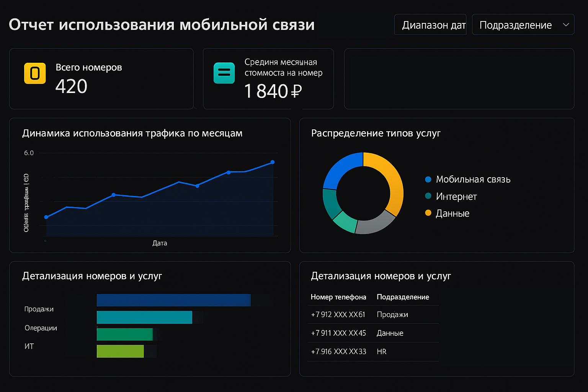Select the +7 916 XXX XX33 phone row
The image size is (588, 392).
click(373, 351)
